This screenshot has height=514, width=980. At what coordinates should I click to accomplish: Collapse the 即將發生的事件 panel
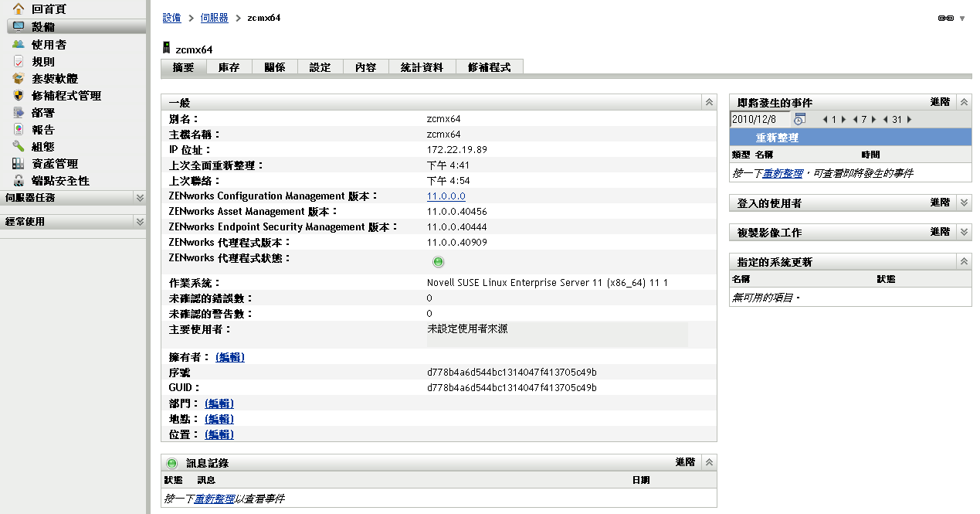964,102
